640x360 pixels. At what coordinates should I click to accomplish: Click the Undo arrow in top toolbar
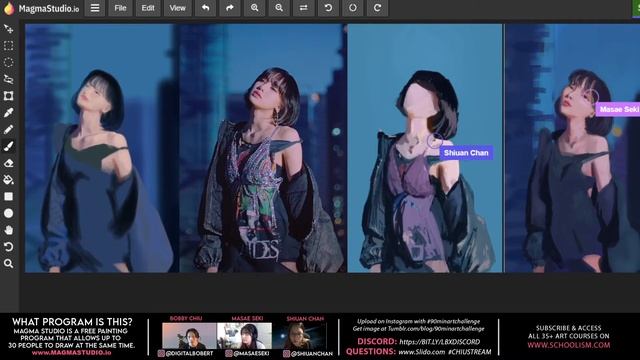coord(205,8)
